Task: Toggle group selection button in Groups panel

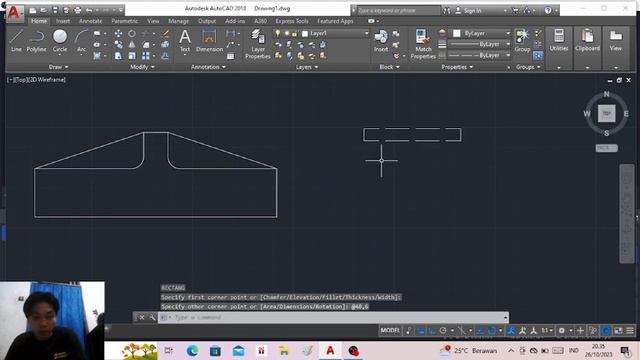Action: click(x=538, y=56)
